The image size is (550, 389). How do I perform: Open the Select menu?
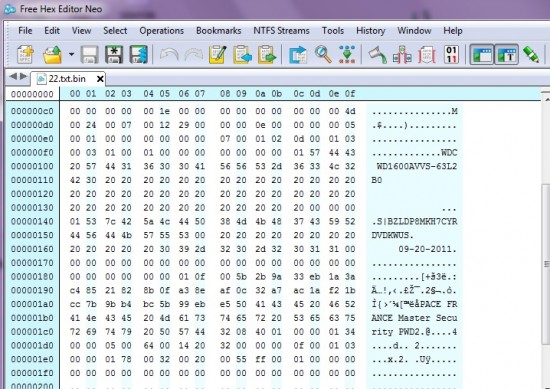(x=115, y=31)
